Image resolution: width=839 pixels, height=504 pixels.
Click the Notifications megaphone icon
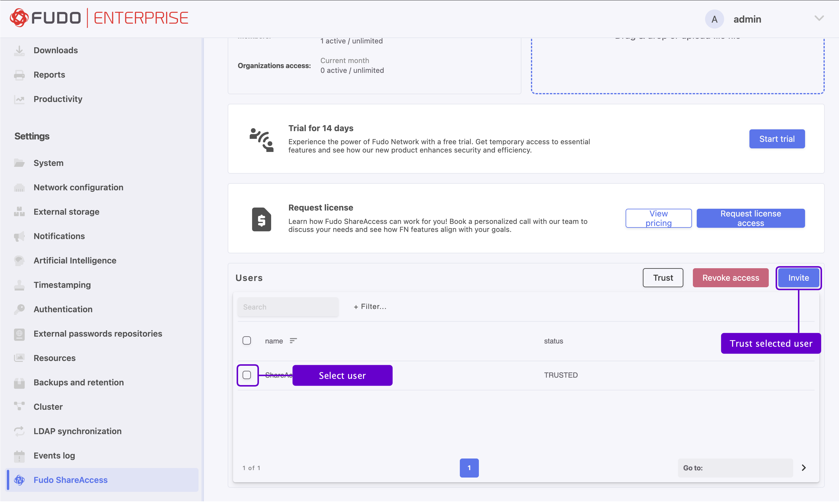pyautogui.click(x=19, y=236)
